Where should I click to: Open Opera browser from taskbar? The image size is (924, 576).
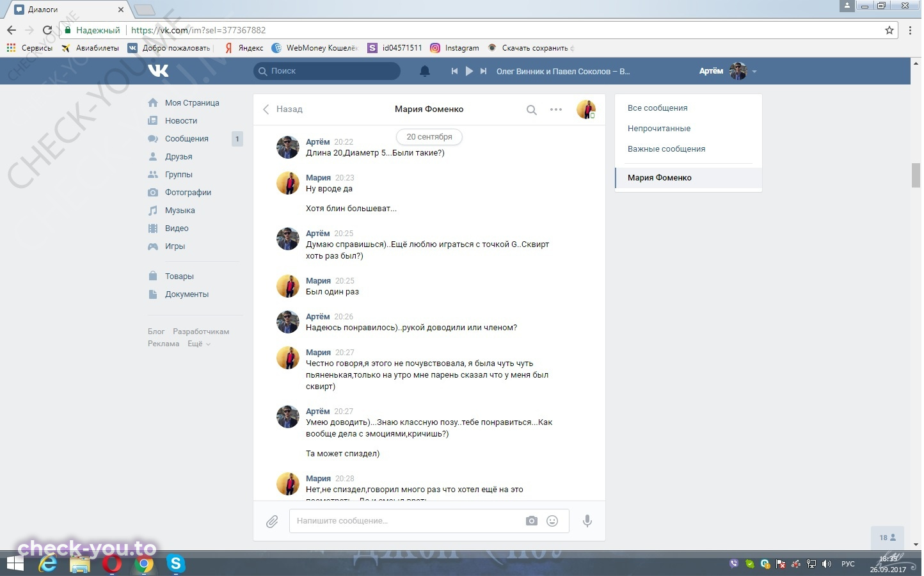[x=112, y=564]
